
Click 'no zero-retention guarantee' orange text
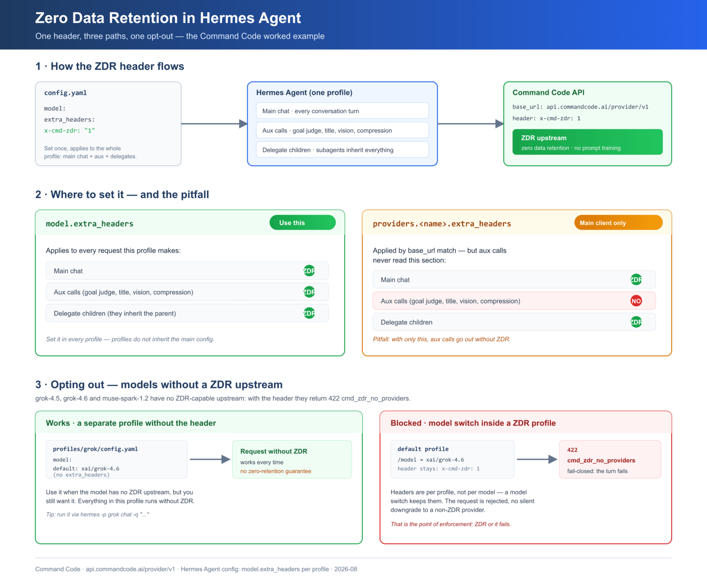pos(276,471)
